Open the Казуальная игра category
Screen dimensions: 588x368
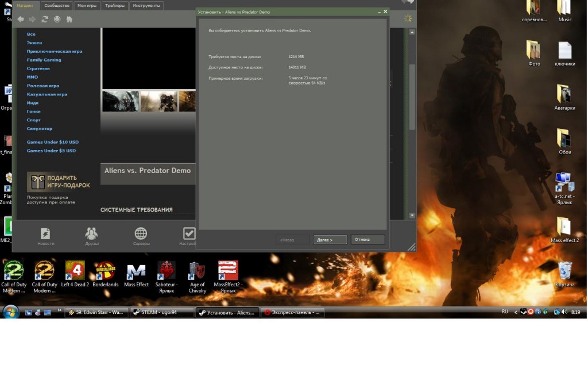tap(47, 94)
